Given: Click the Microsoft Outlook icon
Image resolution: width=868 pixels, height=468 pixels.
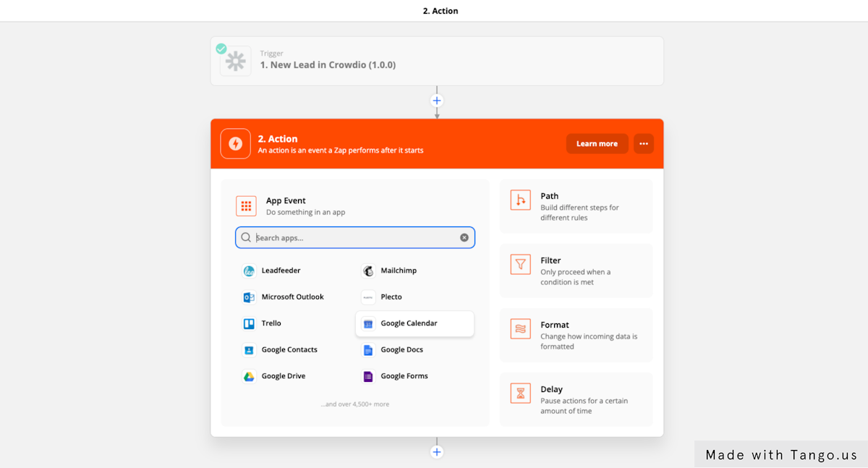Looking at the screenshot, I should pos(249,297).
